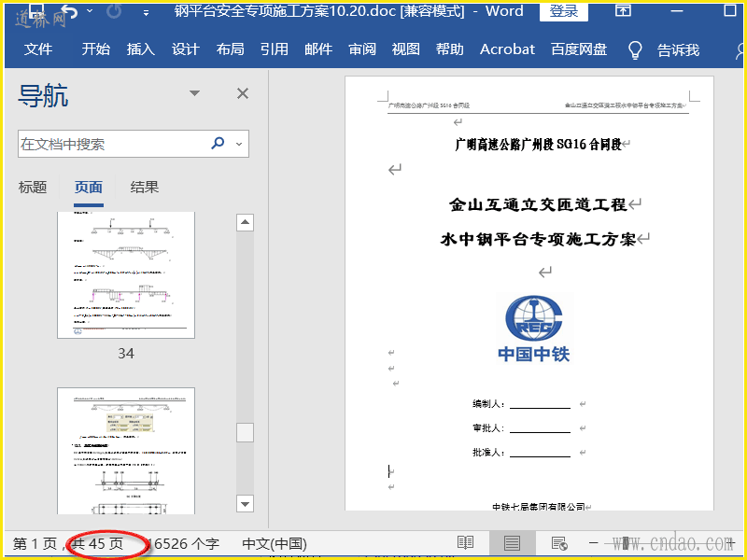Open the Undo history dropdown arrow

90,11
